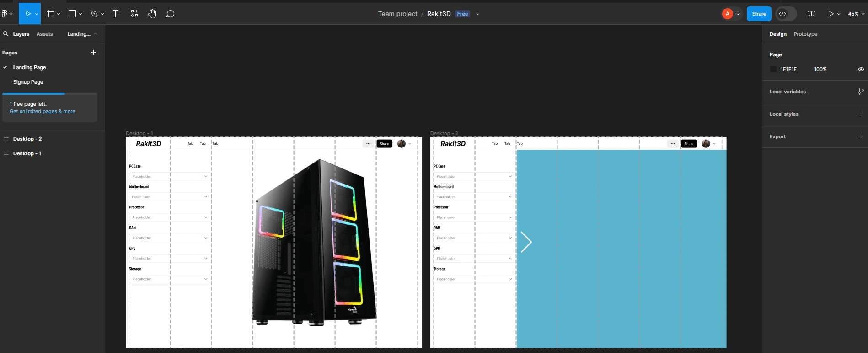Select the Desktop - 1 layer
The width and height of the screenshot is (868, 353).
pos(27,153)
